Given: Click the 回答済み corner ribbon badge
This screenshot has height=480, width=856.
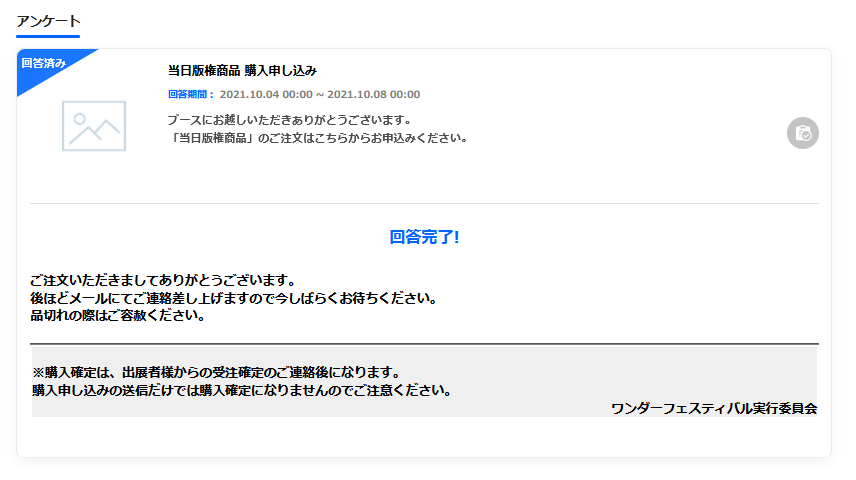Looking at the screenshot, I should point(44,63).
